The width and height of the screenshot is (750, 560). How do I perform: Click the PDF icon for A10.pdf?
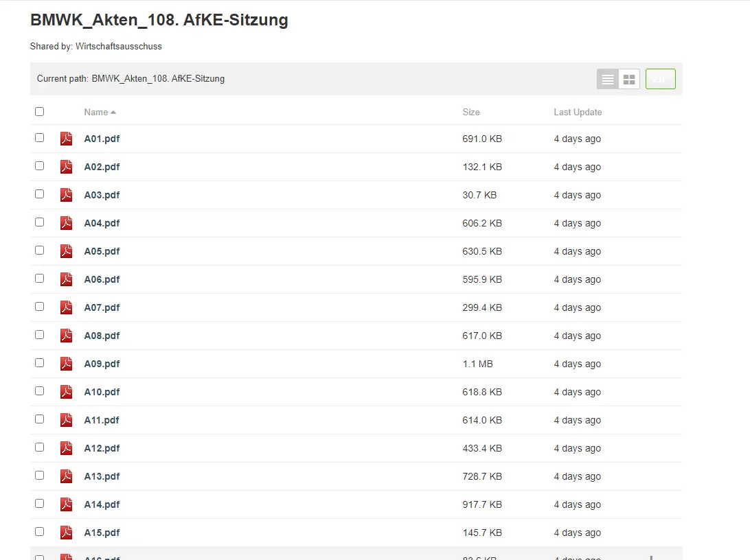tap(66, 392)
